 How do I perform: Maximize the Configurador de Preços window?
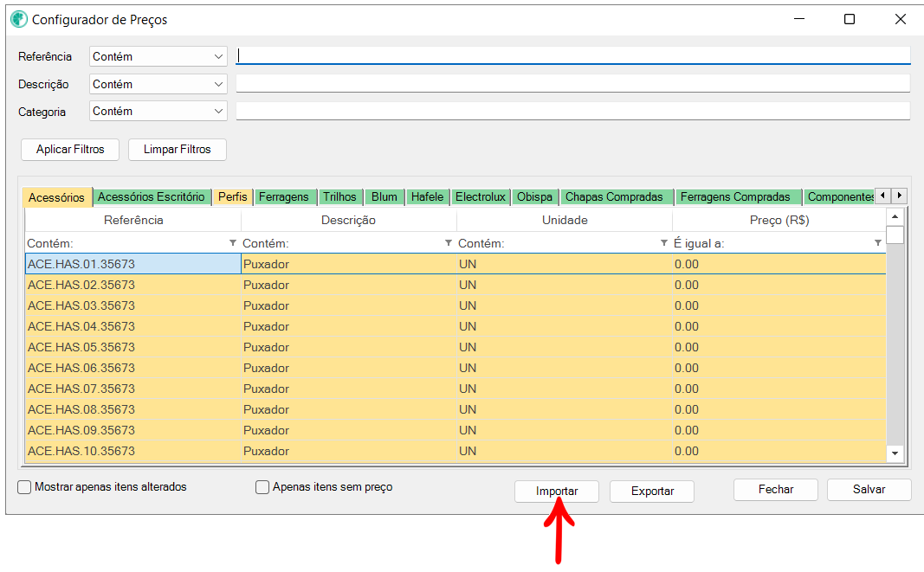click(850, 19)
